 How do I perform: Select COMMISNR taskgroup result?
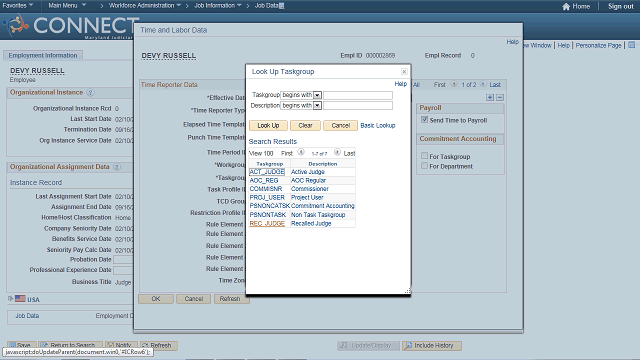(x=266, y=189)
